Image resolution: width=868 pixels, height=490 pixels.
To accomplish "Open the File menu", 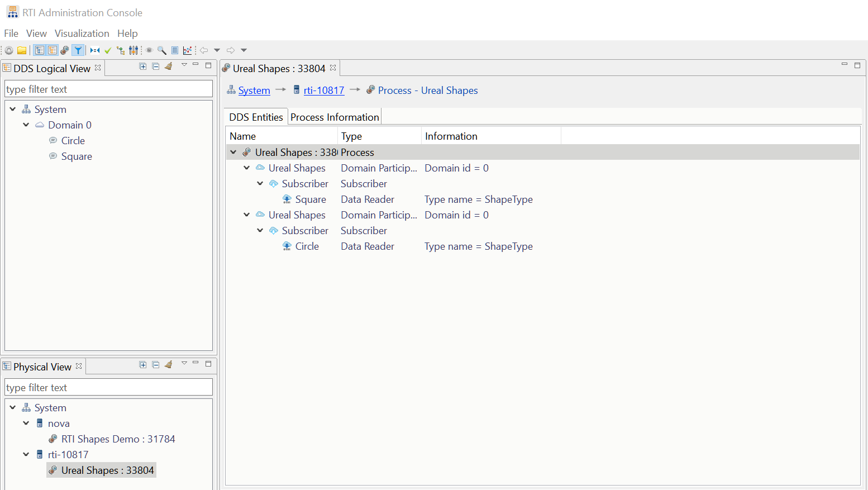I will (x=11, y=34).
